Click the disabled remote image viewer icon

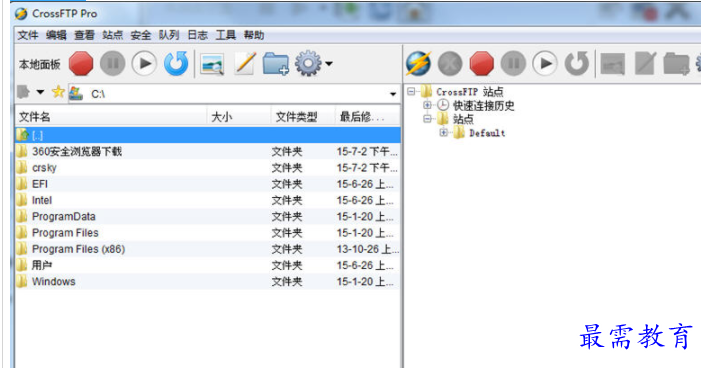pos(612,64)
